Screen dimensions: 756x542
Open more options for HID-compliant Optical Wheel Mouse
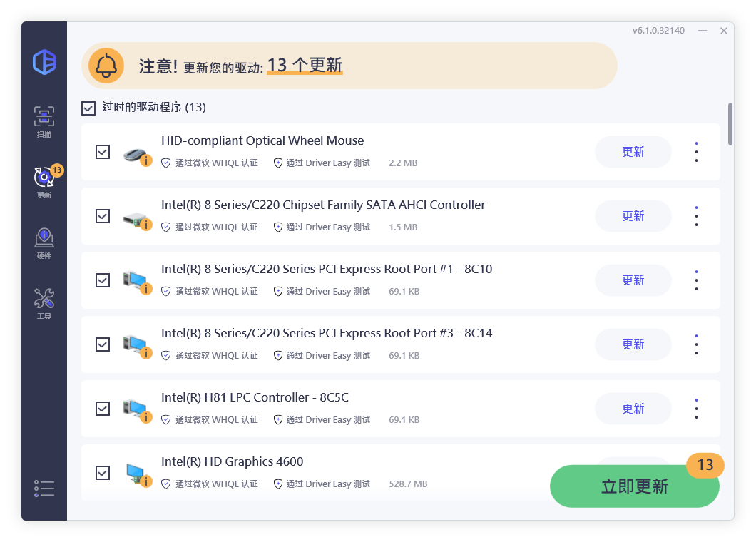click(696, 152)
